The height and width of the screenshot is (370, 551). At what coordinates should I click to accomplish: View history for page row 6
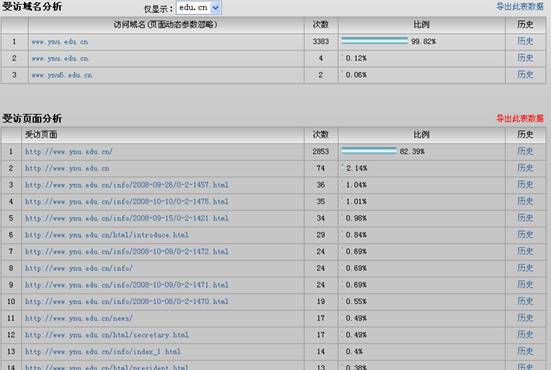click(525, 234)
